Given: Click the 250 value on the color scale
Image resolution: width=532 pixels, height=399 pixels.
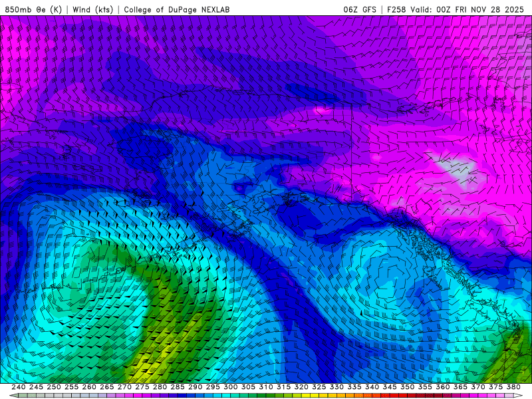Looking at the screenshot, I should tap(54, 387).
